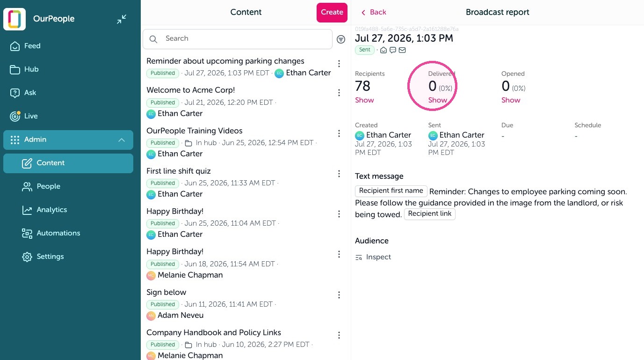The image size is (644, 360).
Task: Open the Inspect audience icon
Action: pyautogui.click(x=359, y=257)
